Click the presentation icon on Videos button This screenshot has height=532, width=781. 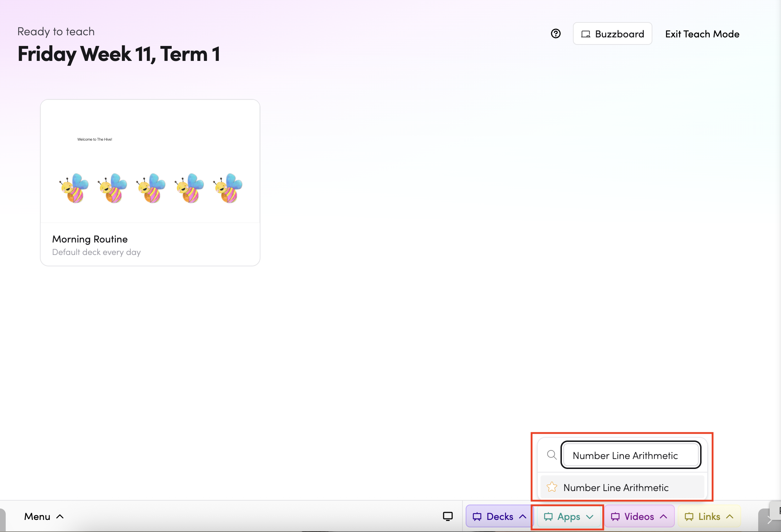pos(615,517)
